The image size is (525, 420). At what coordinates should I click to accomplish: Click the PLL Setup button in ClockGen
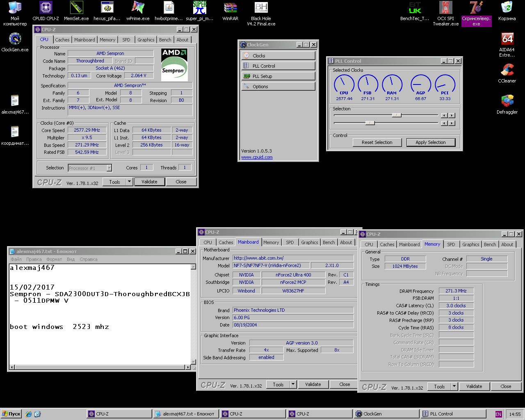click(278, 76)
